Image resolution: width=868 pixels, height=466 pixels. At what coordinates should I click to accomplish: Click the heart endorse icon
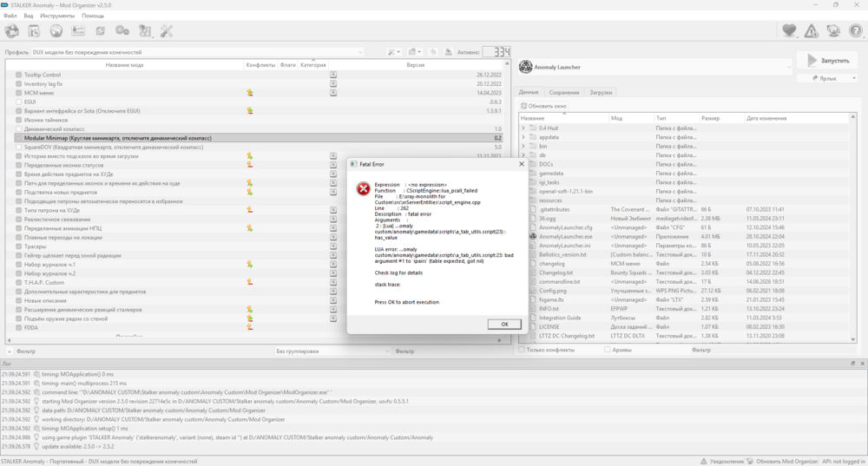coord(789,31)
